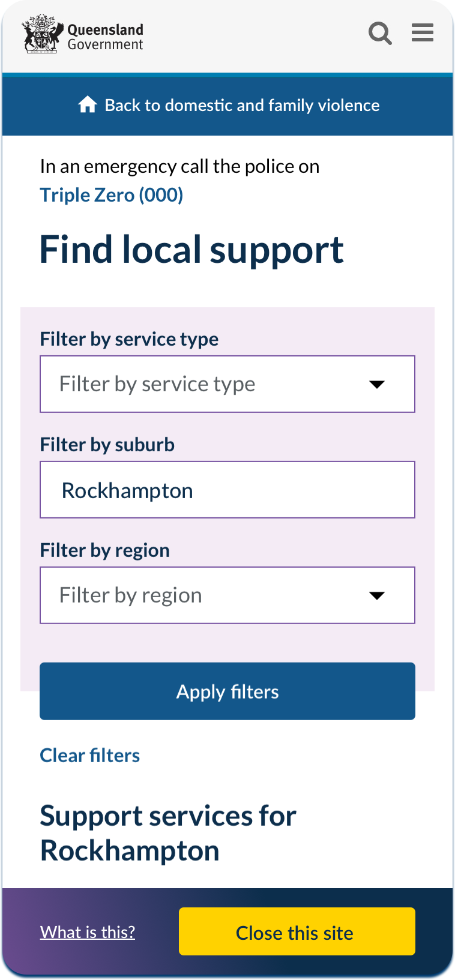The image size is (455, 980).
Task: Click the service type dropdown arrow
Action: pos(377,385)
